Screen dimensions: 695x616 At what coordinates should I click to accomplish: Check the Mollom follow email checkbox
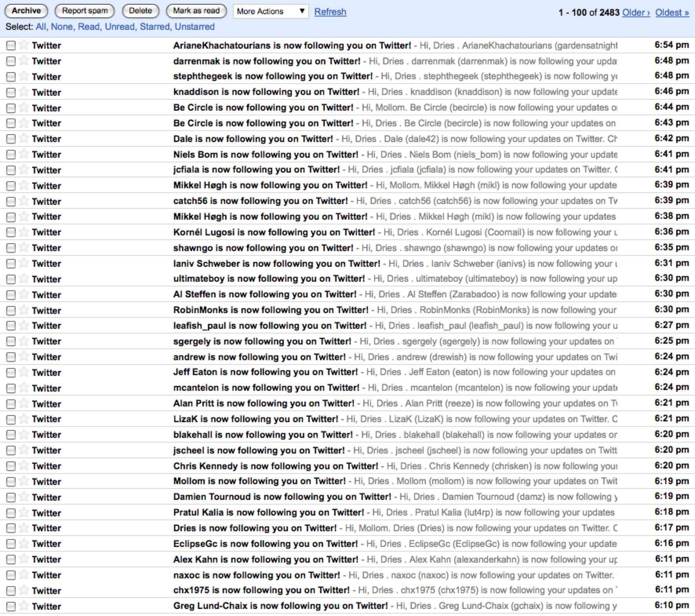pos(11,481)
